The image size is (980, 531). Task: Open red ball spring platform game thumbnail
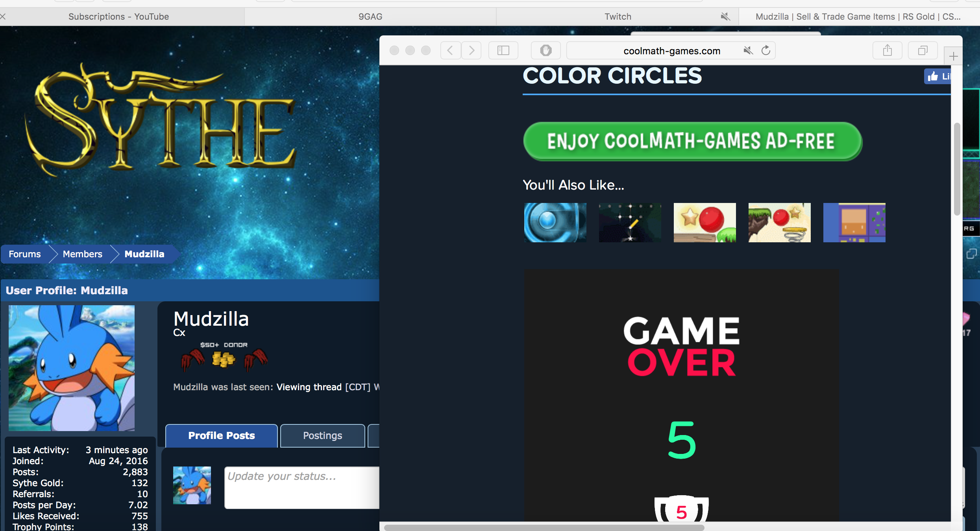(779, 223)
